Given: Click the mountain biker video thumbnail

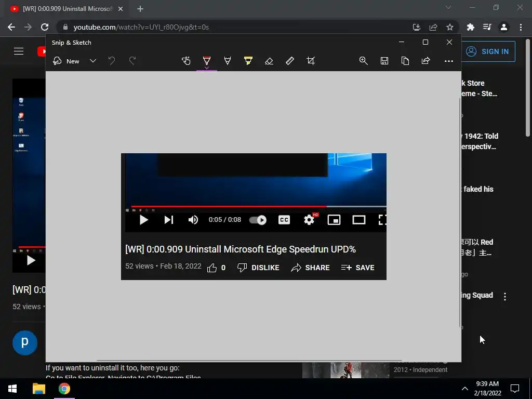Looking at the screenshot, I should pyautogui.click(x=345, y=370).
